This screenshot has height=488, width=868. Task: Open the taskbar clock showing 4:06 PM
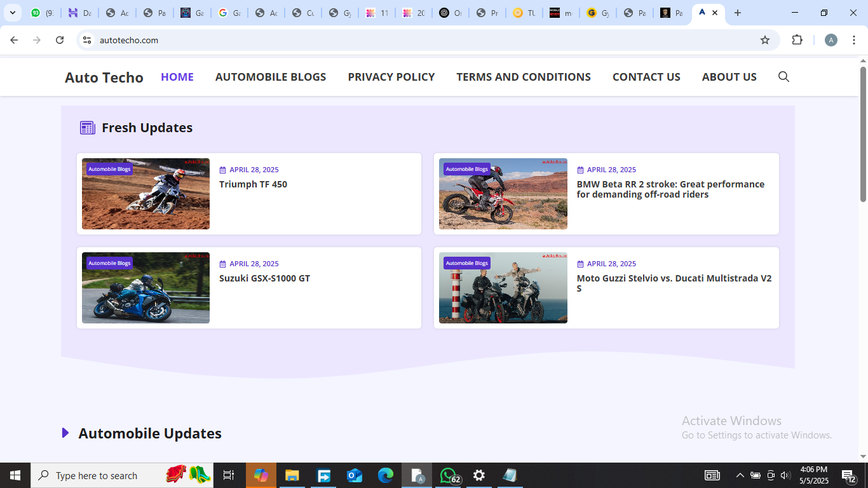tap(813, 475)
